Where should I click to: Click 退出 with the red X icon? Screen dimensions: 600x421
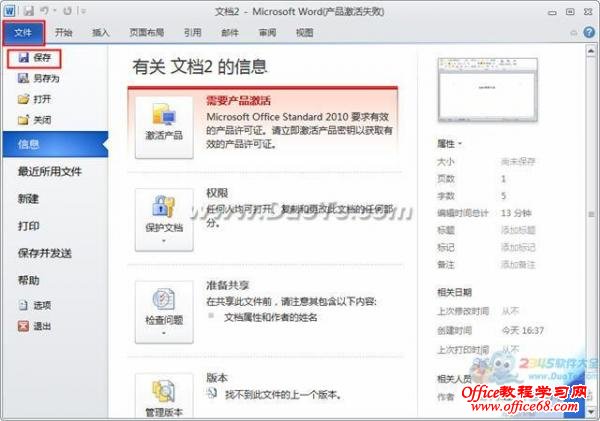(x=34, y=326)
